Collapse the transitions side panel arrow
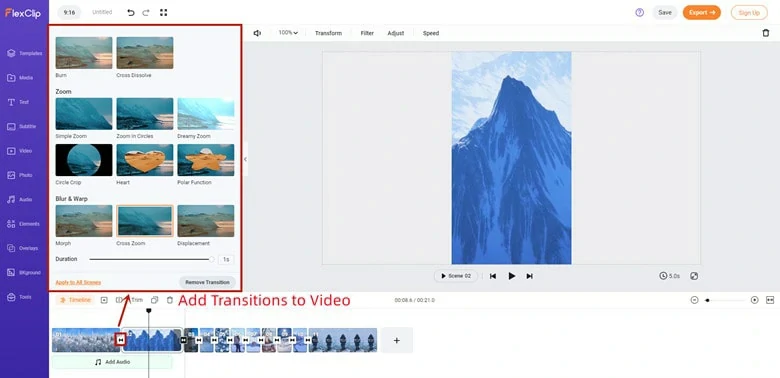780x378 pixels. (x=245, y=159)
